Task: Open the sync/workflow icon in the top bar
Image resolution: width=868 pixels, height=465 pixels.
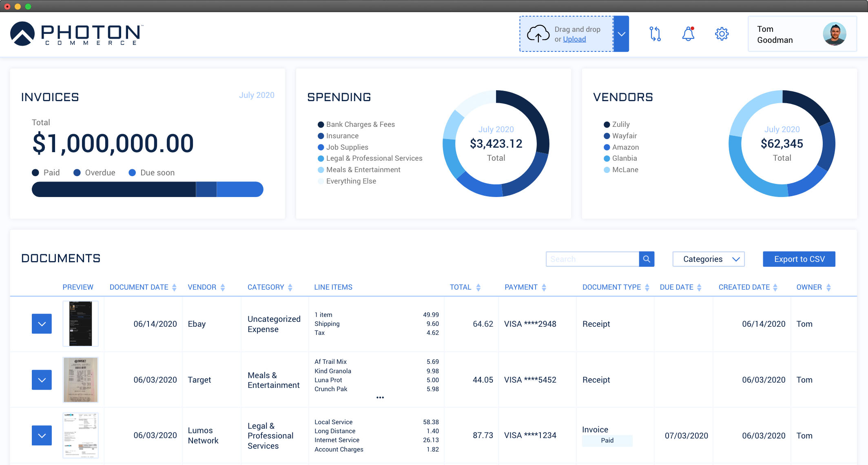Action: [655, 34]
